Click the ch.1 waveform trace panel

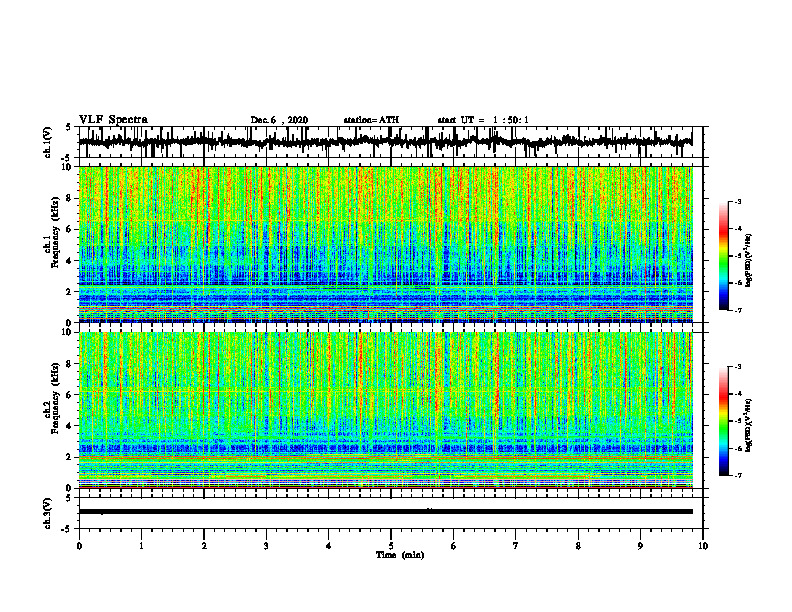tap(391, 142)
